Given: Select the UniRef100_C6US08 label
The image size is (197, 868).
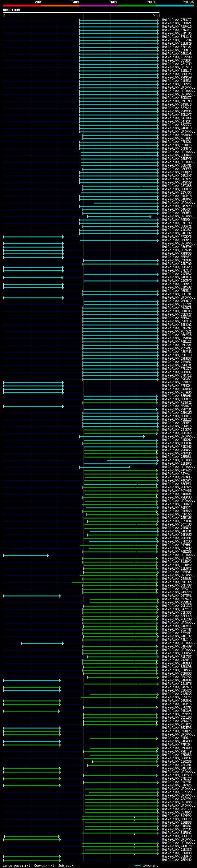Looking at the screenshot, I should [x=176, y=54].
